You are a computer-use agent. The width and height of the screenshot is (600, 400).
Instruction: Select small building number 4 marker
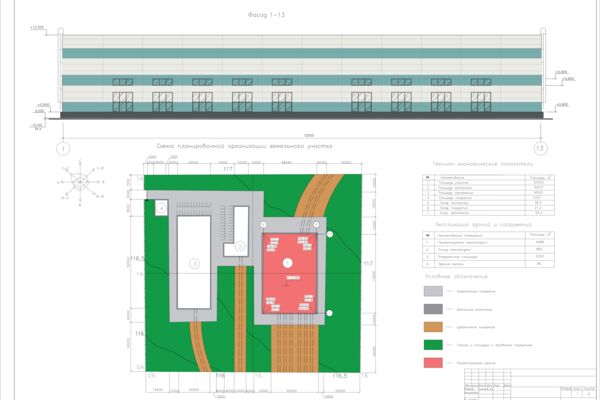[161, 208]
